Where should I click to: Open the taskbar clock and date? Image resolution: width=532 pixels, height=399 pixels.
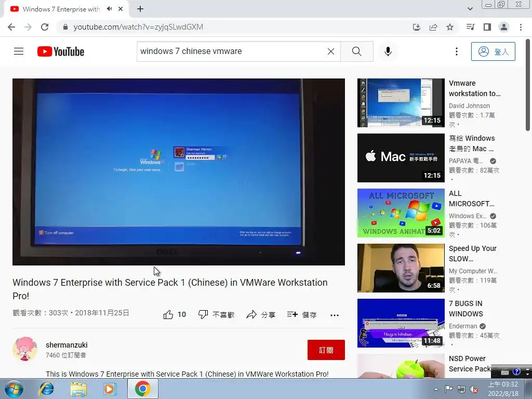pos(503,389)
